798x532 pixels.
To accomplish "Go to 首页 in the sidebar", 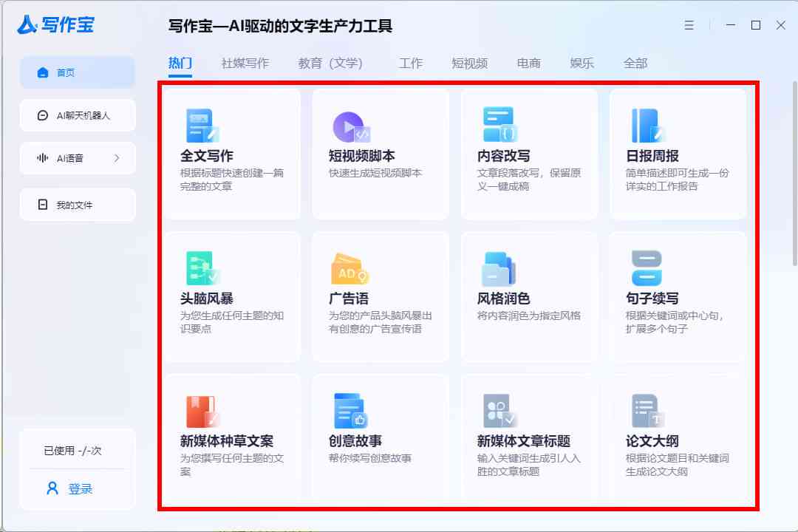I will click(x=78, y=72).
